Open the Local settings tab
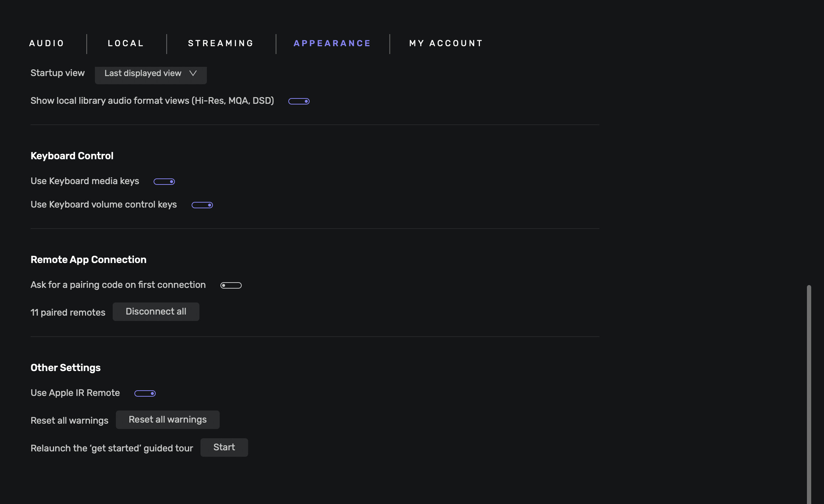 (126, 43)
